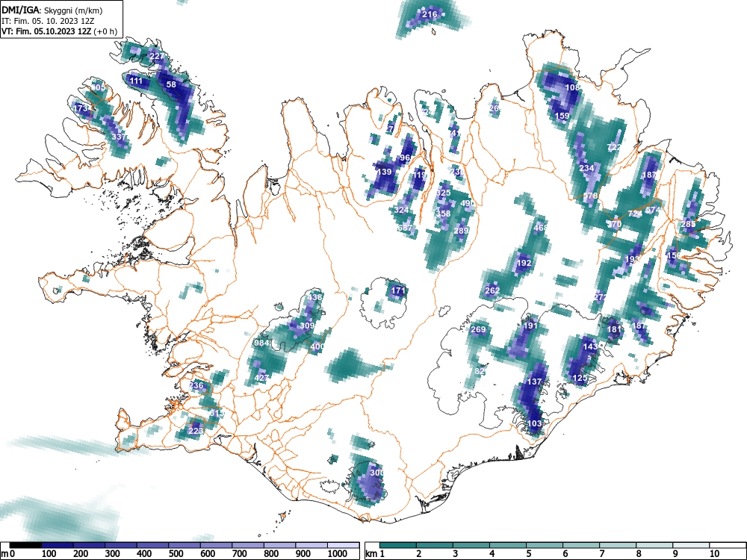Click the visibility value 324
Viewport: 747px width, 560px height.
402,210
